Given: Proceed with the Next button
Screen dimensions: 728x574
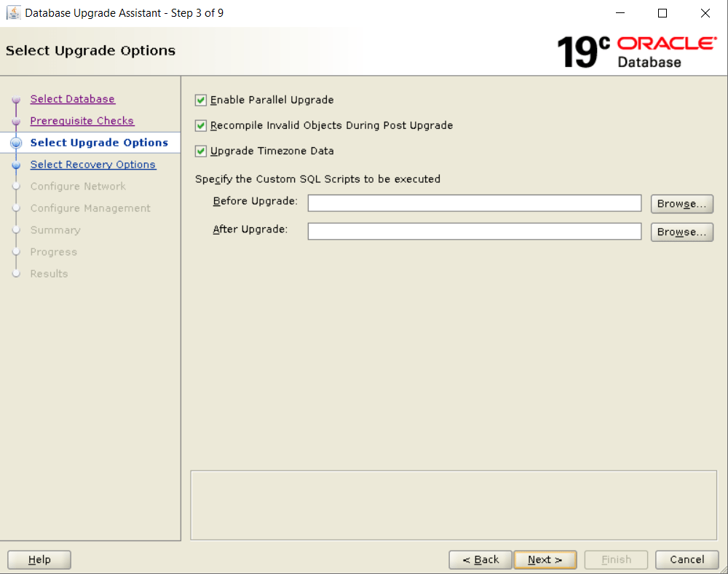Looking at the screenshot, I should click(x=545, y=559).
